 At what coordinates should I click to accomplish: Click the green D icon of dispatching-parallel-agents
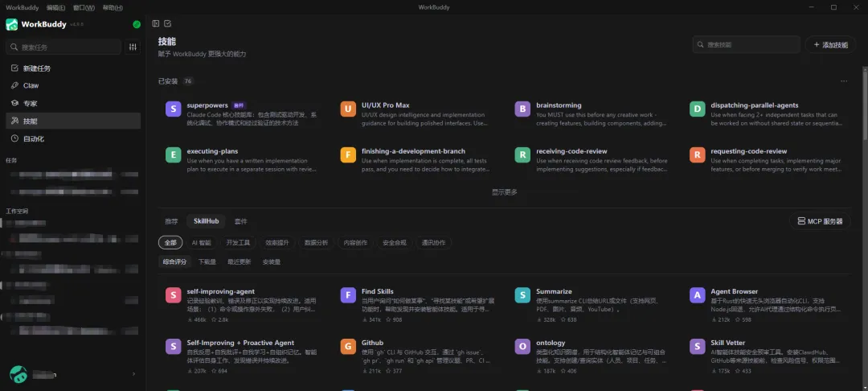[x=698, y=109]
